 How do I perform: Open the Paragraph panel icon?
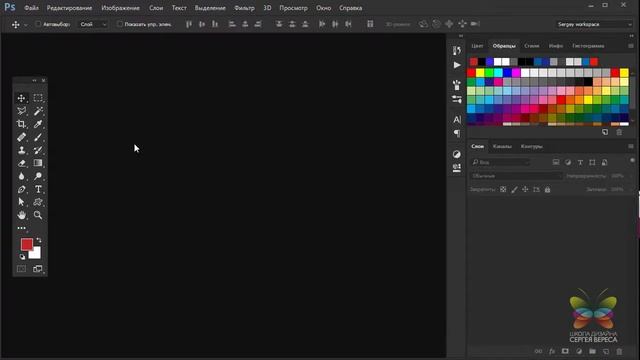(x=457, y=133)
